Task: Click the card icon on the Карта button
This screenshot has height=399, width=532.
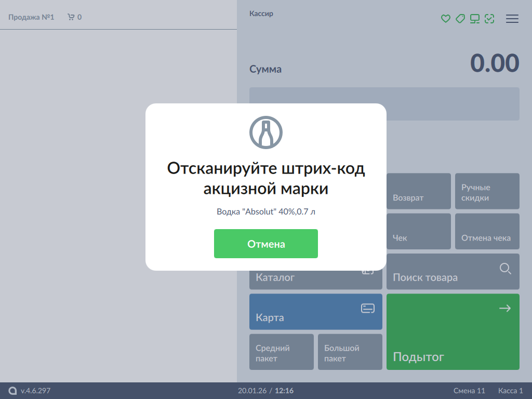Action: (367, 309)
